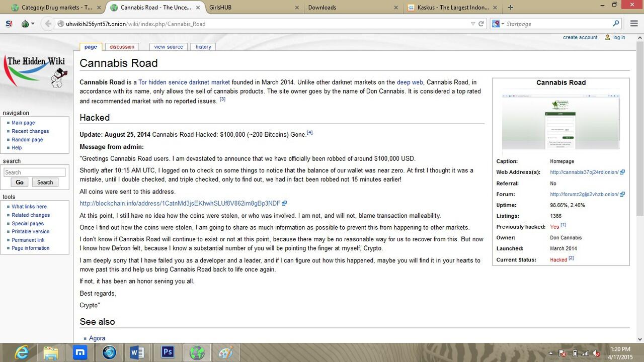Open Internet Explorer from taskbar

coord(21,353)
